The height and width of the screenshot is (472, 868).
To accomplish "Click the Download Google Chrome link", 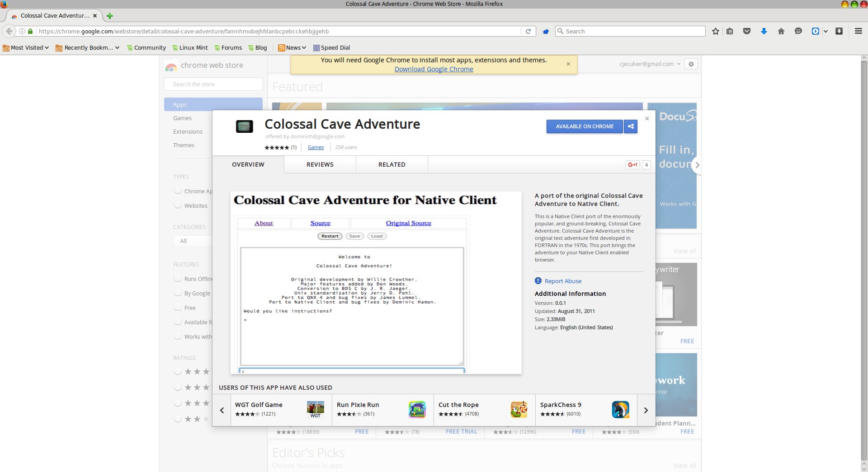I will (x=434, y=69).
